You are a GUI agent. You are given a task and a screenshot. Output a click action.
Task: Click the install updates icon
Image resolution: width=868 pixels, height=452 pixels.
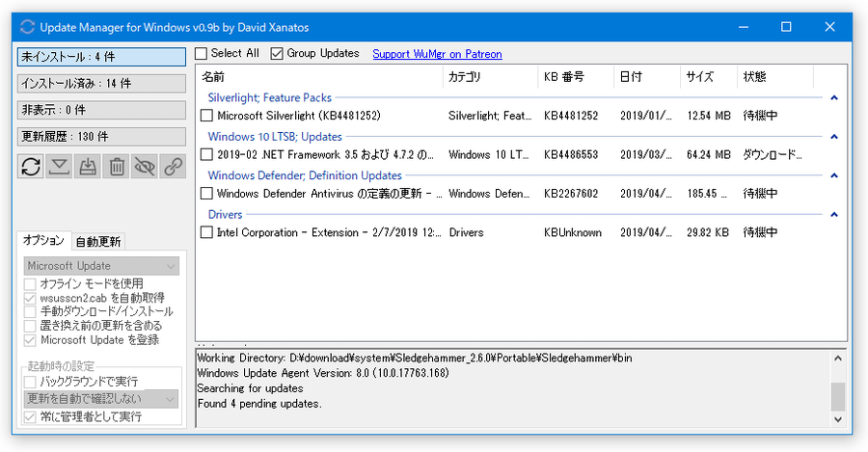click(x=88, y=166)
